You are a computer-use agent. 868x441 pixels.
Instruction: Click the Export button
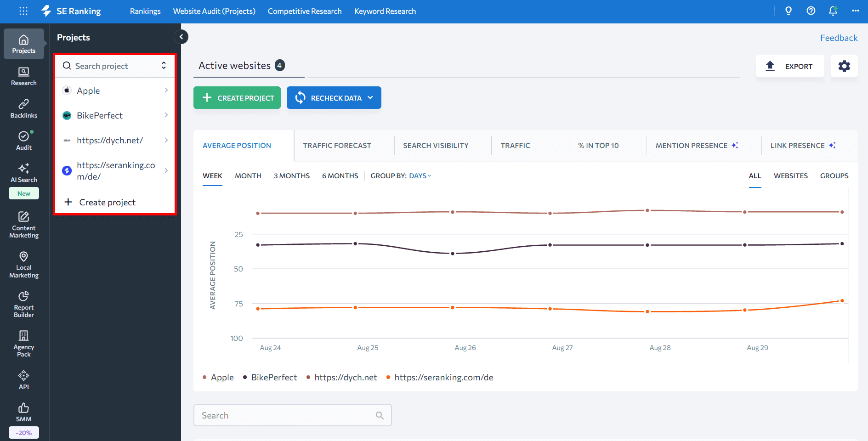pyautogui.click(x=790, y=66)
